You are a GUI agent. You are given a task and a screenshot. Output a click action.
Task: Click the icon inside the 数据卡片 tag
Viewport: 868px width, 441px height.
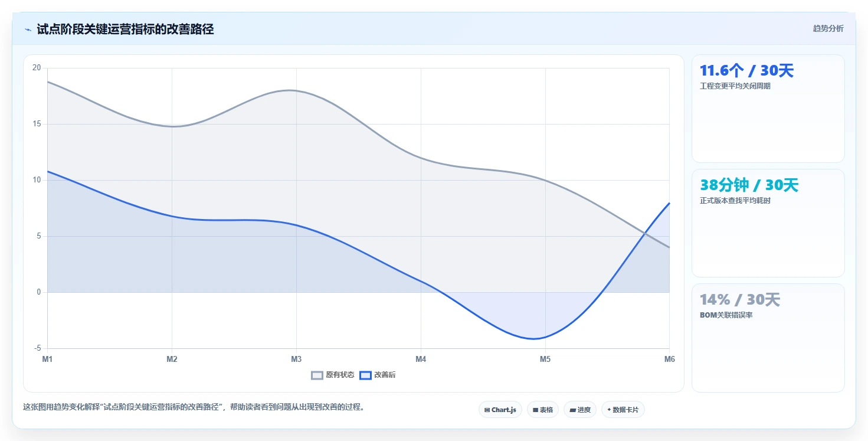click(609, 410)
